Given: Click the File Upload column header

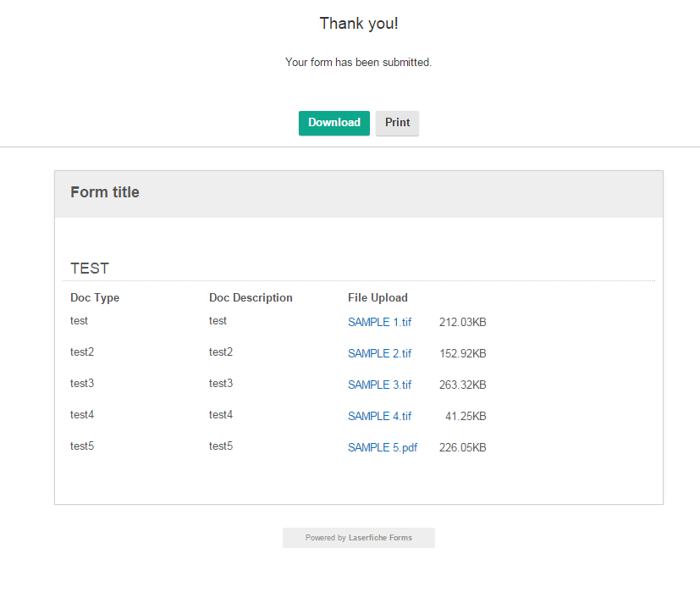Looking at the screenshot, I should tap(378, 298).
